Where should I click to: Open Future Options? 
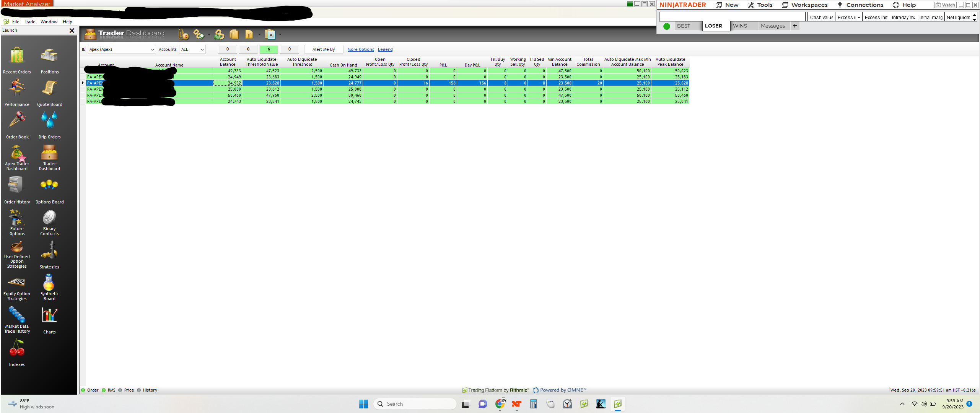coord(17,223)
